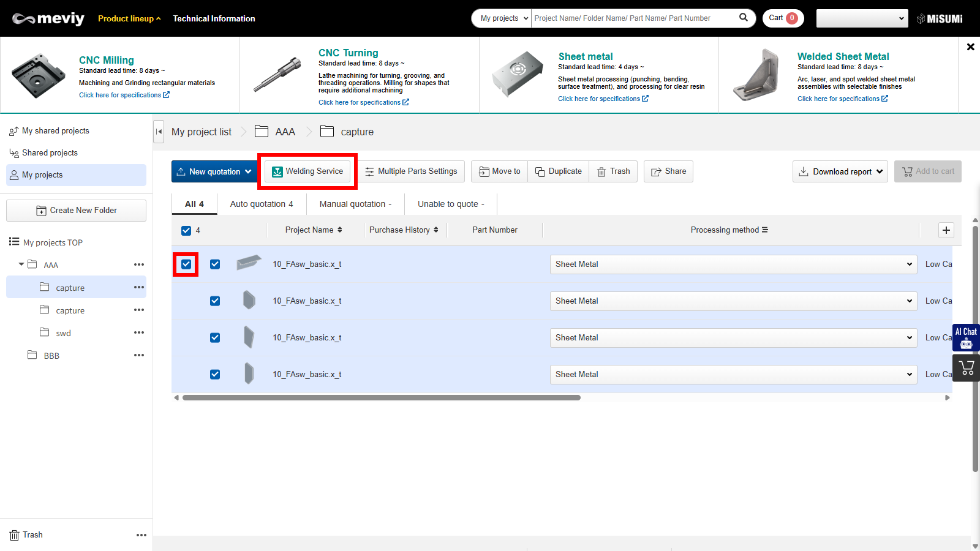This screenshot has width=980, height=551.
Task: Toggle the select-all checkbox in header
Action: pos(186,231)
